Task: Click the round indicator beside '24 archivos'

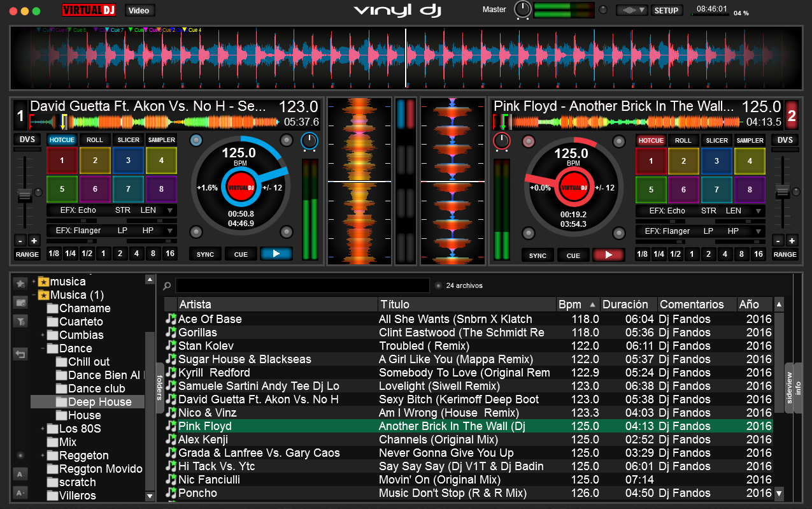Action: pos(438,285)
